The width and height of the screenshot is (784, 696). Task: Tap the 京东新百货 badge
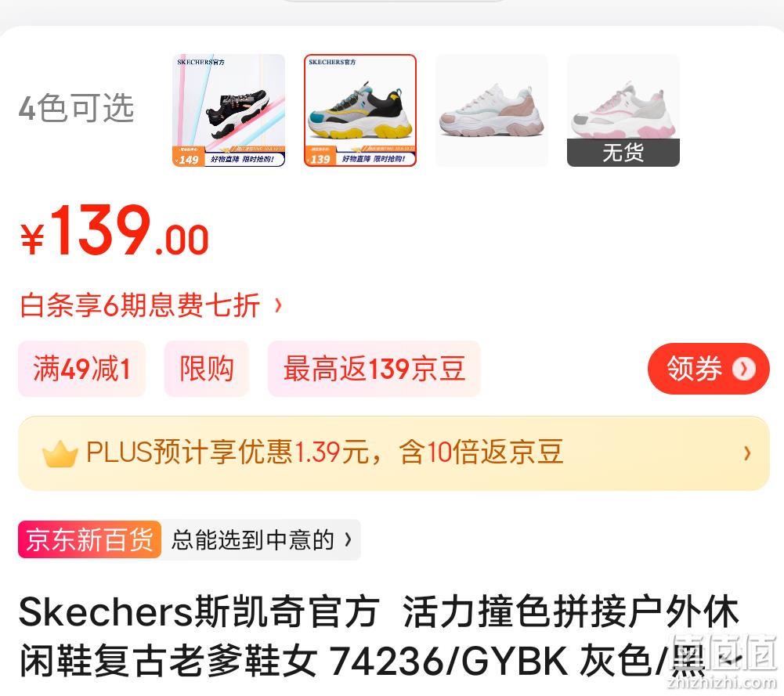tap(89, 539)
